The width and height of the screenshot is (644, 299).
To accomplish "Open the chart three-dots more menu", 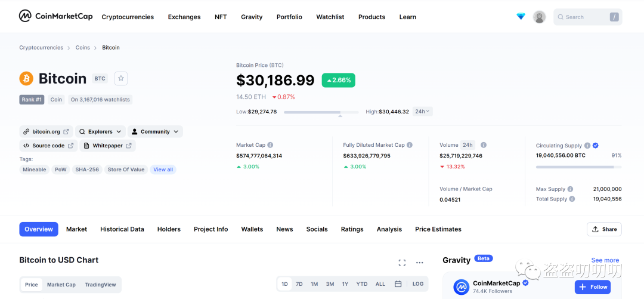I will pyautogui.click(x=419, y=263).
